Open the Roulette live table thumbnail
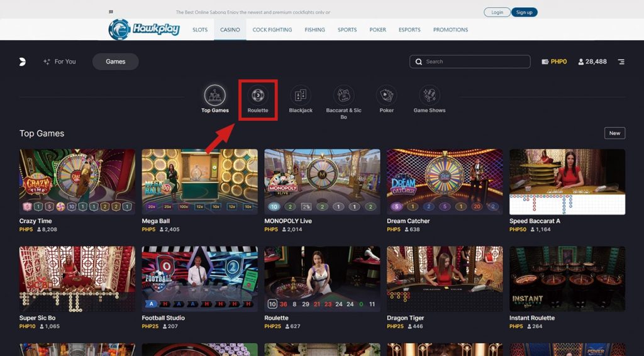 [x=323, y=279]
